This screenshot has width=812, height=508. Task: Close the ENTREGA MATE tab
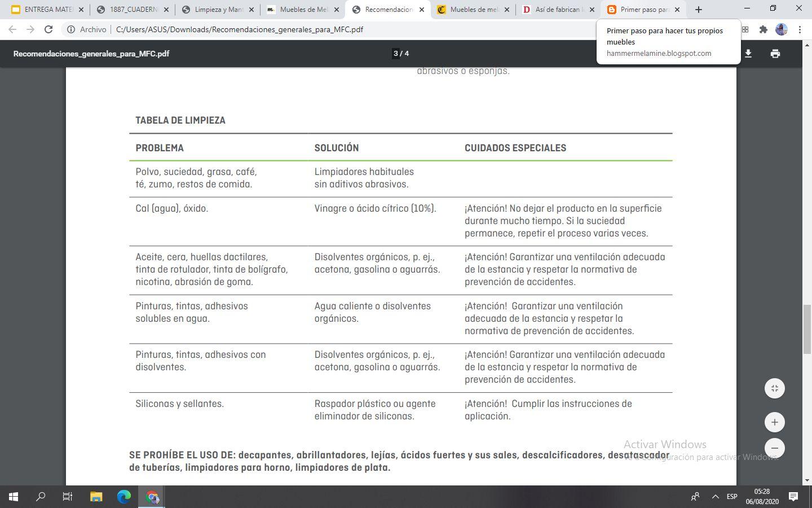point(81,10)
